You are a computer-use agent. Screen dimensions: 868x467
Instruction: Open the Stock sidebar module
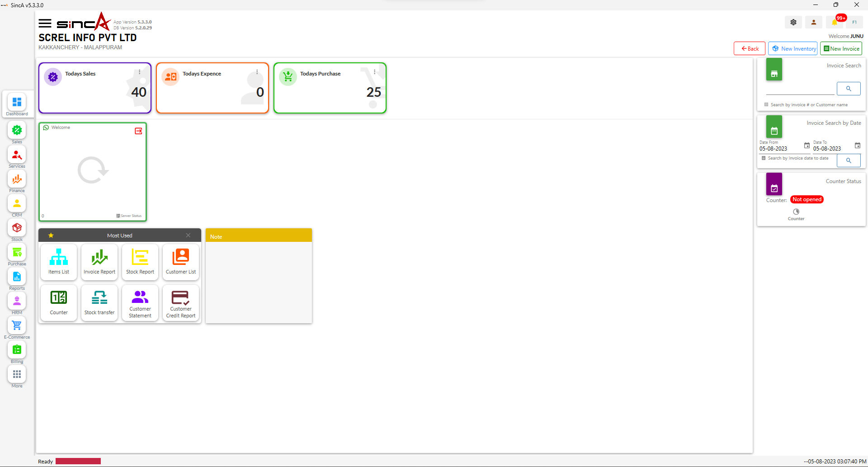click(x=17, y=228)
